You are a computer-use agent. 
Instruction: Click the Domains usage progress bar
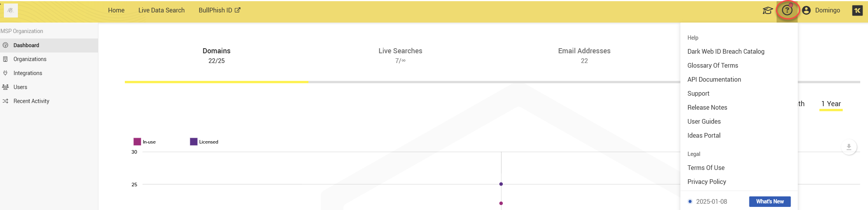coord(217,82)
